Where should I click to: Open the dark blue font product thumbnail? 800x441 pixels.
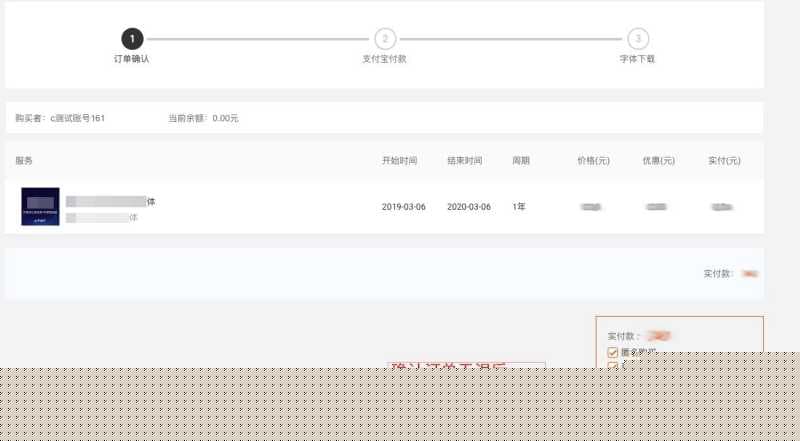pyautogui.click(x=40, y=206)
